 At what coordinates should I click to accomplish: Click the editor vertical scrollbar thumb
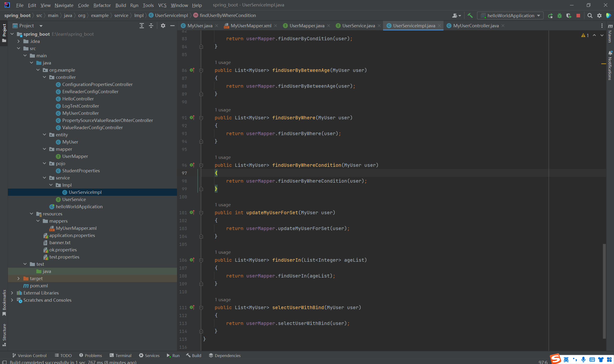tap(604, 291)
